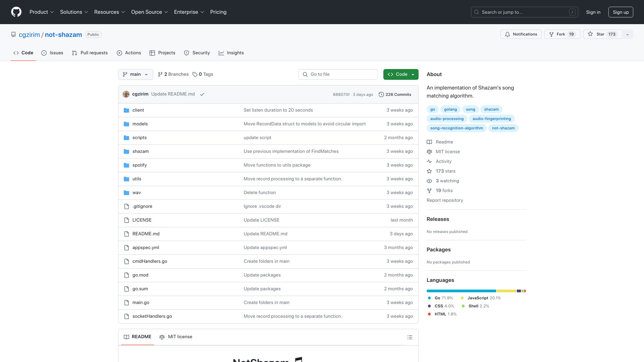The image size is (644, 362).
Task: Click the main.go file icon
Action: coord(126,303)
